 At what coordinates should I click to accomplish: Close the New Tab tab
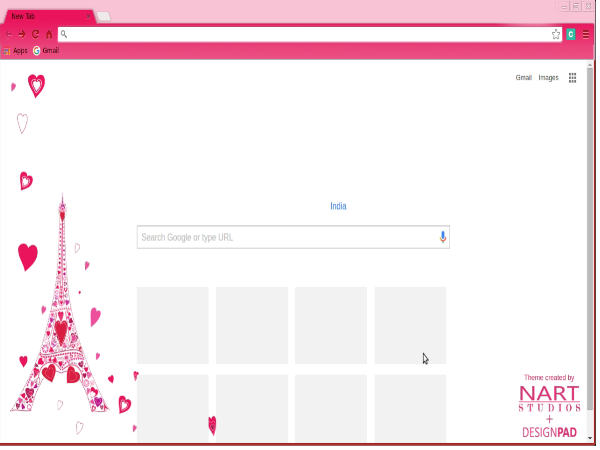coord(88,16)
